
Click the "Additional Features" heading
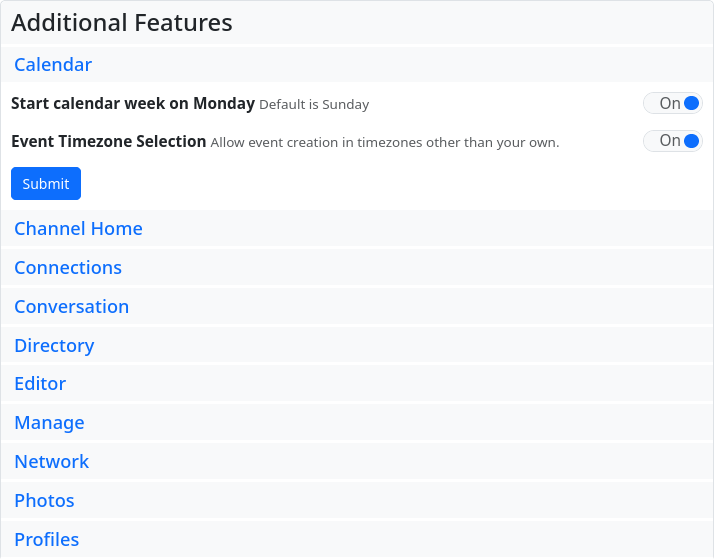pyautogui.click(x=122, y=23)
